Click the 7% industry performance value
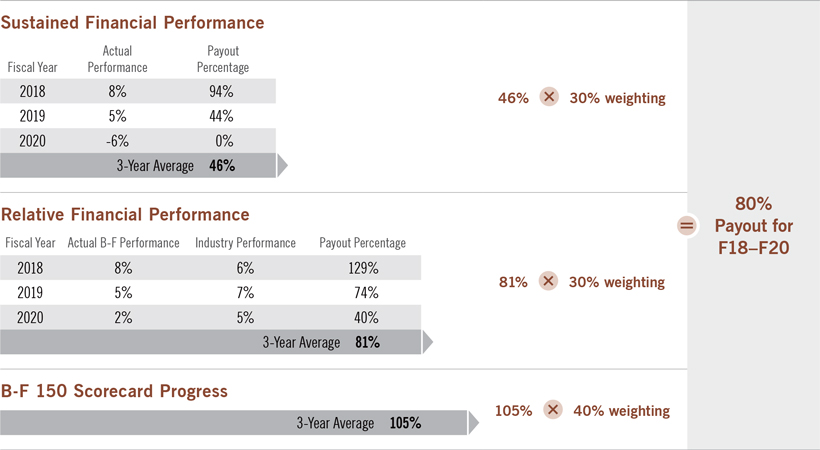The width and height of the screenshot is (820, 450). (245, 293)
